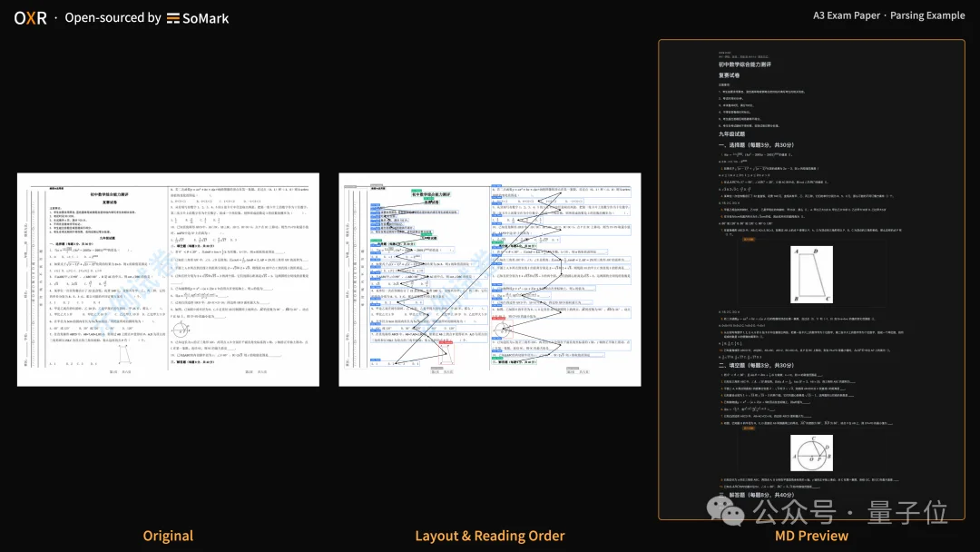Click the 公众号 · 量子位 watermark text

850,512
